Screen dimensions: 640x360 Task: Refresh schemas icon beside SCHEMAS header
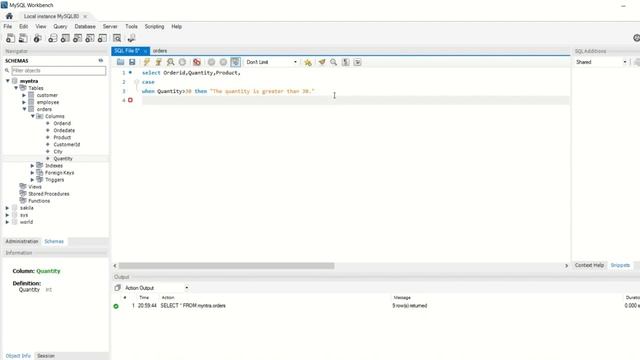pos(101,60)
